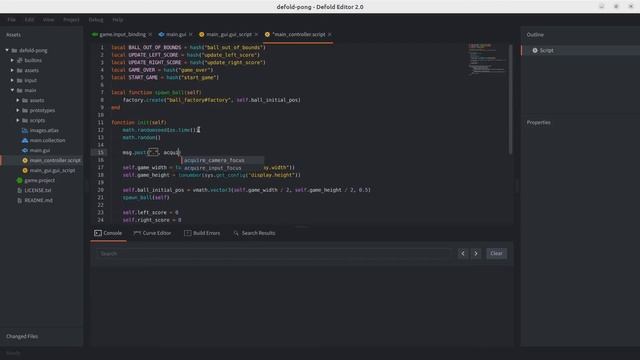Select game.project in Assets tree
The width and height of the screenshot is (640, 360).
point(40,180)
